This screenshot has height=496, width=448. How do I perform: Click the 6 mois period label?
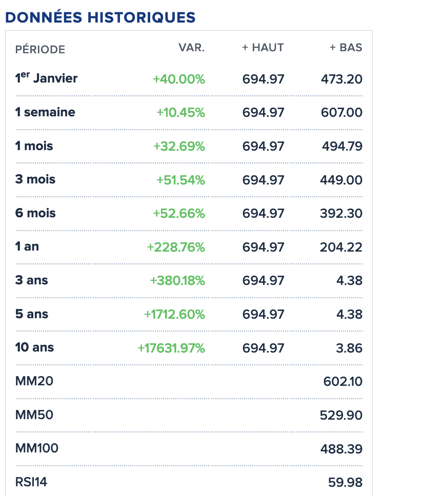35,213
